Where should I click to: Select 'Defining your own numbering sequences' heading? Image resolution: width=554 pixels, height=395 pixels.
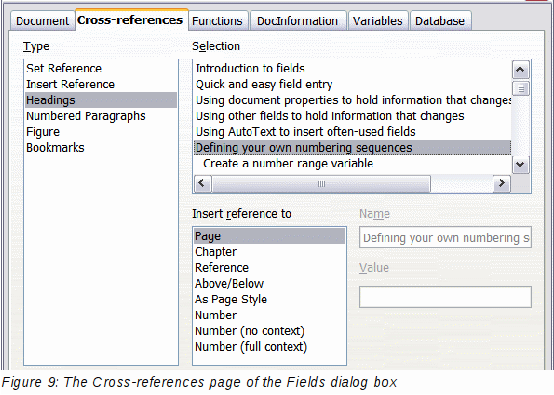352,148
